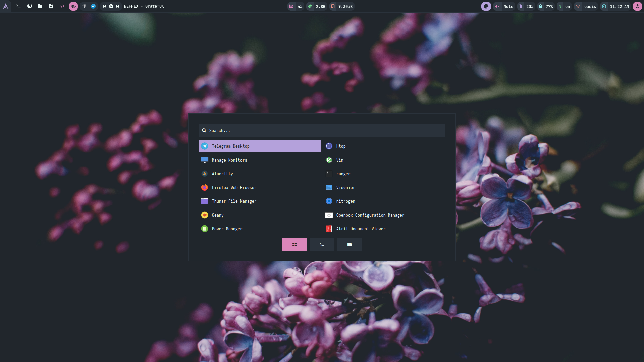The width and height of the screenshot is (644, 362).
Task: Toggle the Mute volume indicator
Action: (x=504, y=6)
